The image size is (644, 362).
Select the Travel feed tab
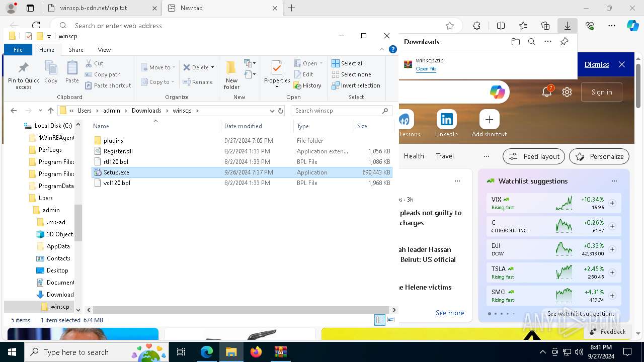445,156
